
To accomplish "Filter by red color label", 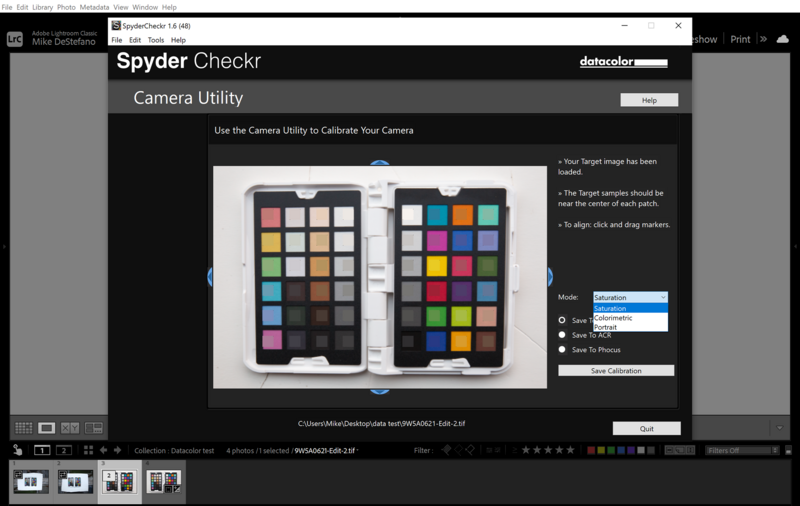I will click(x=591, y=450).
